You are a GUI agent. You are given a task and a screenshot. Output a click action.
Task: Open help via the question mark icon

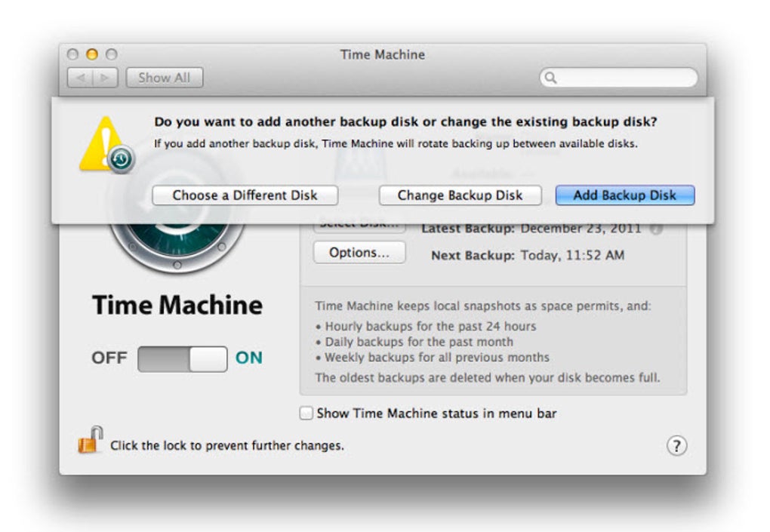point(677,446)
